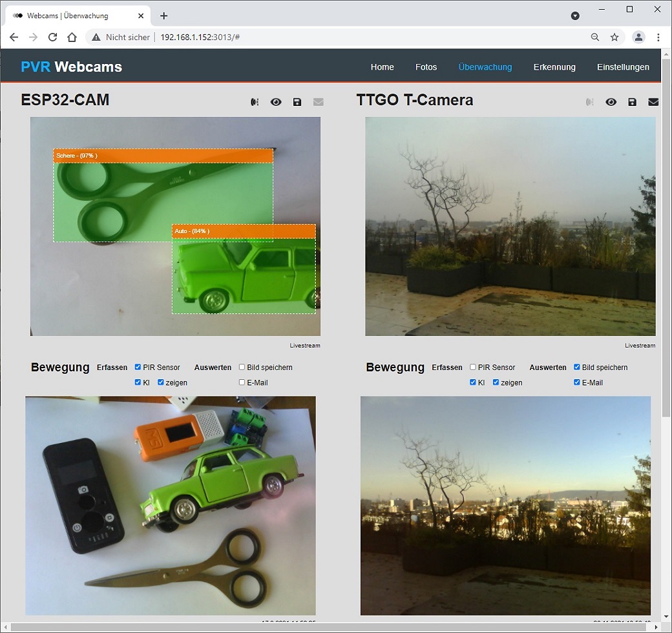Open the Erkennung navigation item
This screenshot has height=633, width=672.
(554, 67)
